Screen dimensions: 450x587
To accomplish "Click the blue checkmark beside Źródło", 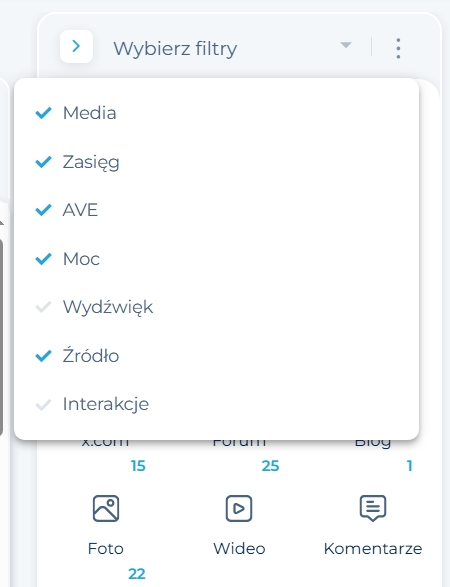I will tap(43, 356).
